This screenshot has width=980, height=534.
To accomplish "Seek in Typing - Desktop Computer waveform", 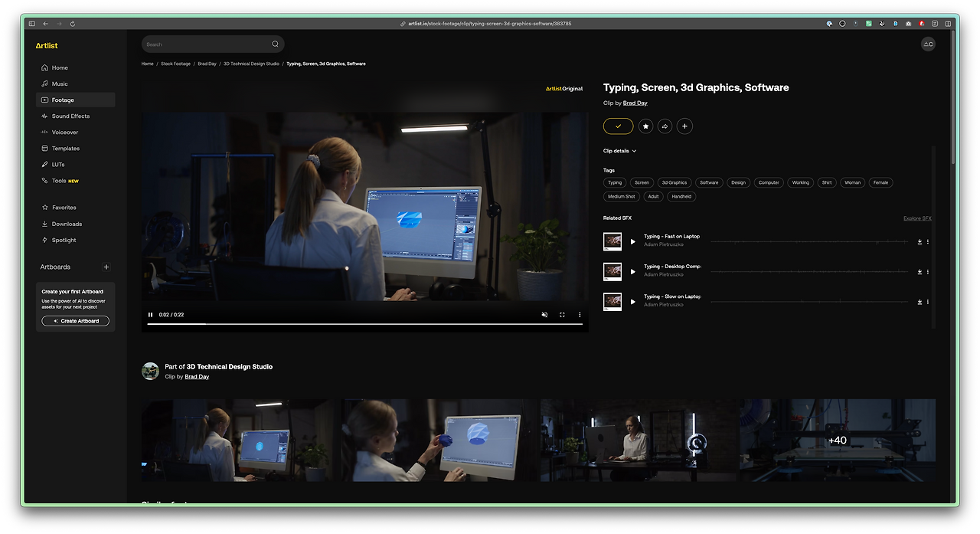I will pos(810,272).
